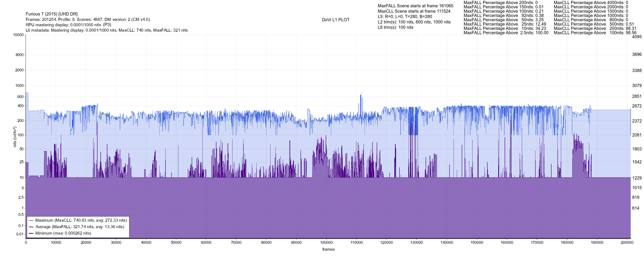Viewport: 644px width, 258px height.
Task: Click the purple Average legend line swatch
Action: click(x=31, y=227)
